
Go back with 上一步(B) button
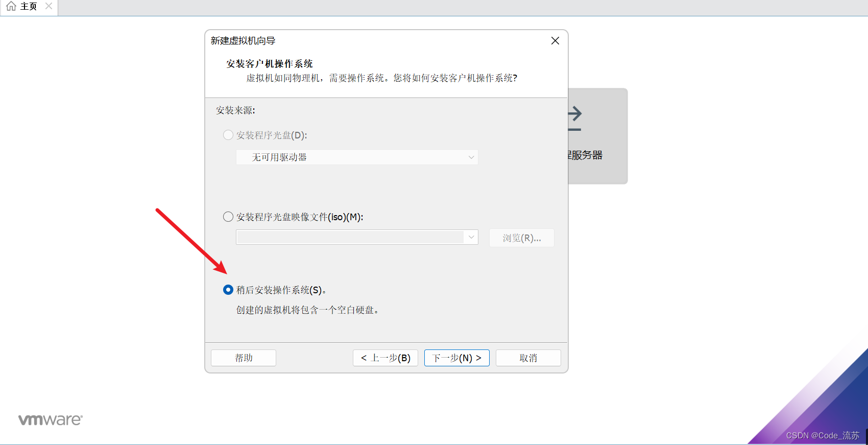(385, 358)
